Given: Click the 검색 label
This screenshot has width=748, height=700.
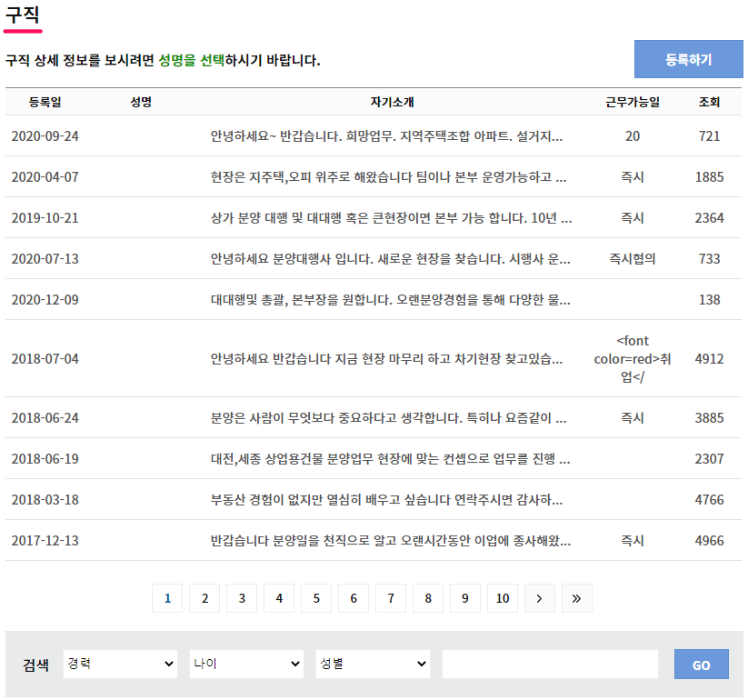Looking at the screenshot, I should [x=35, y=665].
